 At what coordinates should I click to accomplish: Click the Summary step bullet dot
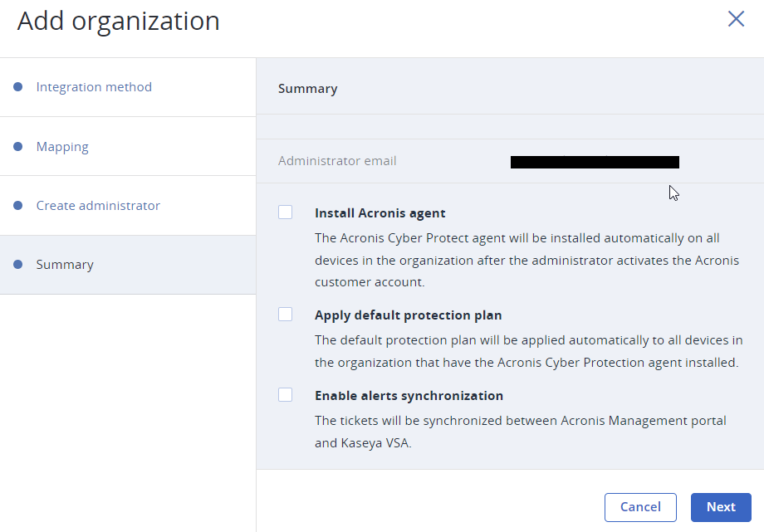click(x=18, y=264)
